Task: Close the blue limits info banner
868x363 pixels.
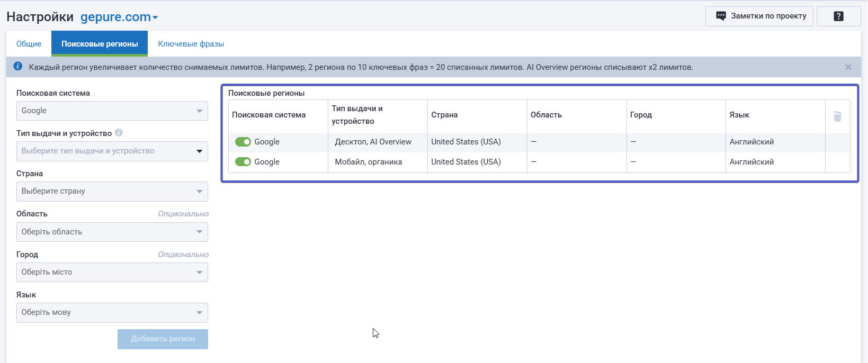Action: (x=848, y=67)
